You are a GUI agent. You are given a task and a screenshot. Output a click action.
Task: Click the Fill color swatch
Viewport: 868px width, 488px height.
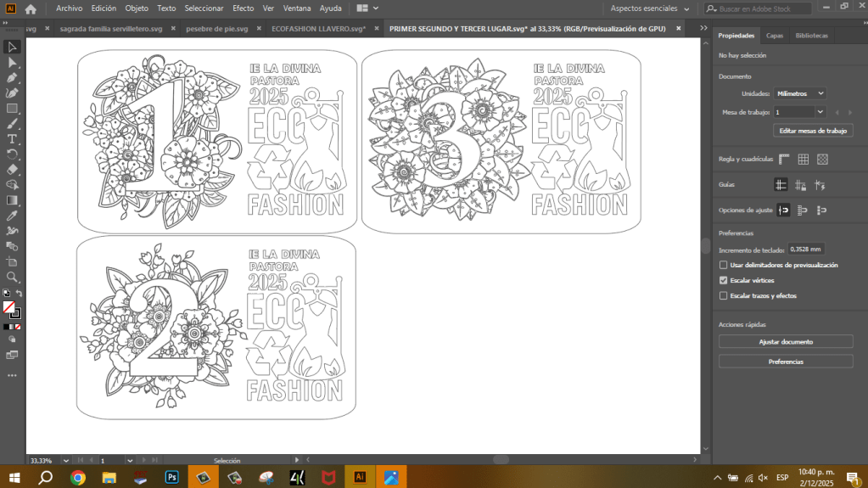pyautogui.click(x=8, y=306)
